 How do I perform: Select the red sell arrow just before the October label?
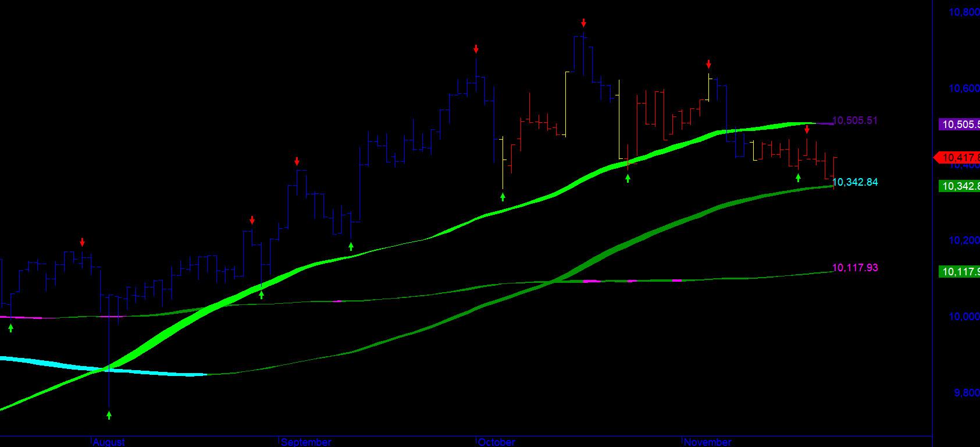pos(476,49)
